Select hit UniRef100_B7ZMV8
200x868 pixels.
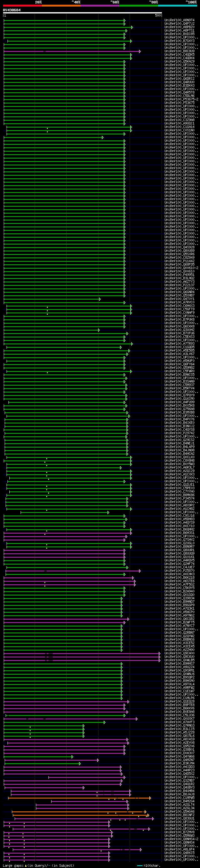tap(179, 832)
